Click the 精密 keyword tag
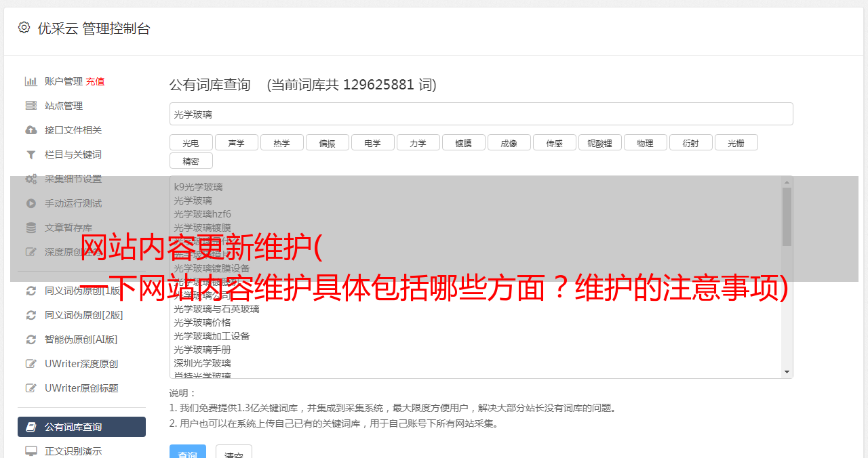Screen dimensions: 868x458 pos(191,161)
